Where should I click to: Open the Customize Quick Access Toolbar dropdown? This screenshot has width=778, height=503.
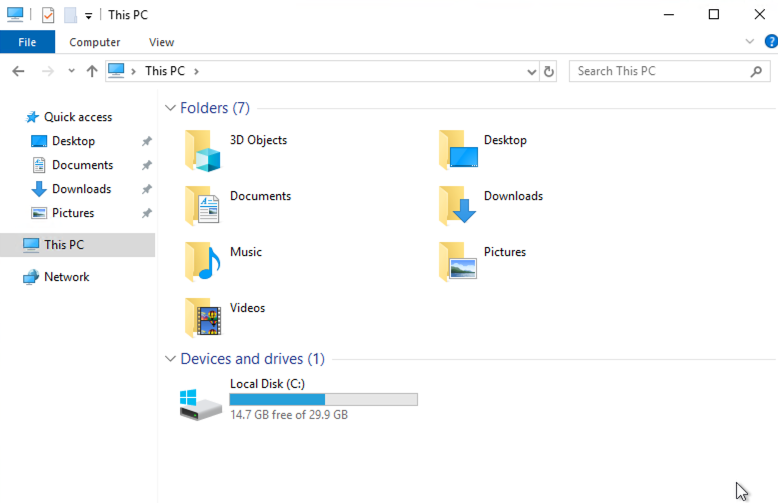point(88,16)
